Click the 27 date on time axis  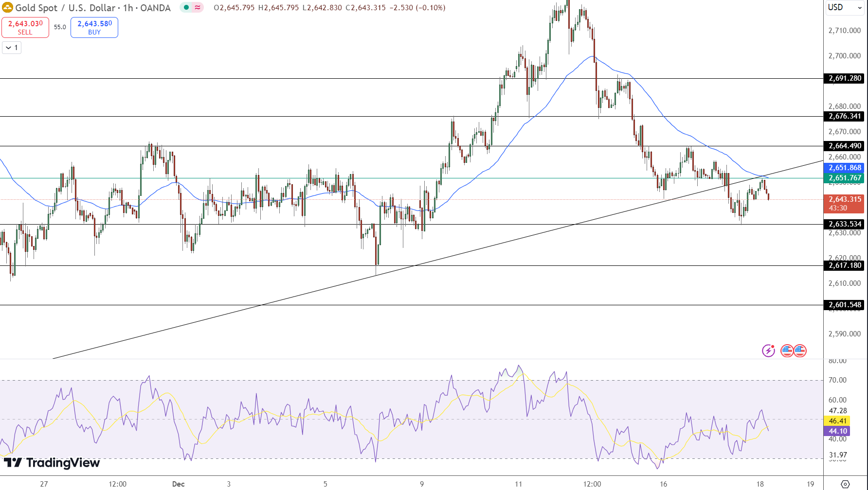tap(44, 484)
